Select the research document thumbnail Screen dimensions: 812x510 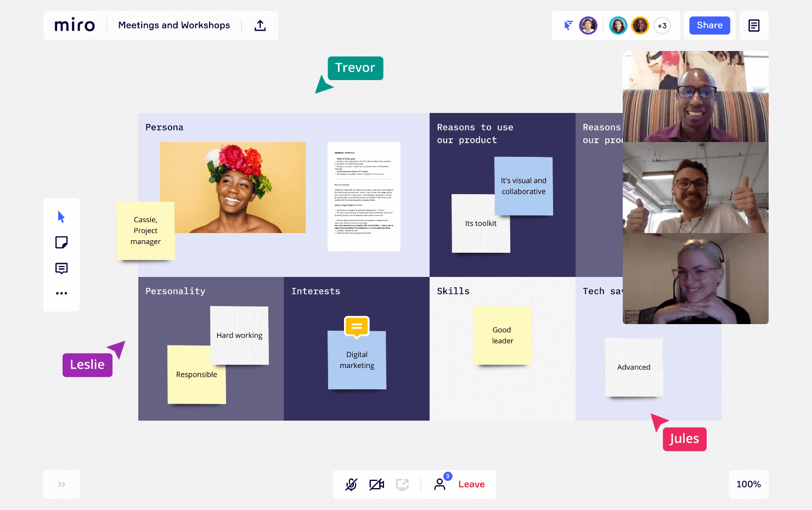click(x=364, y=196)
